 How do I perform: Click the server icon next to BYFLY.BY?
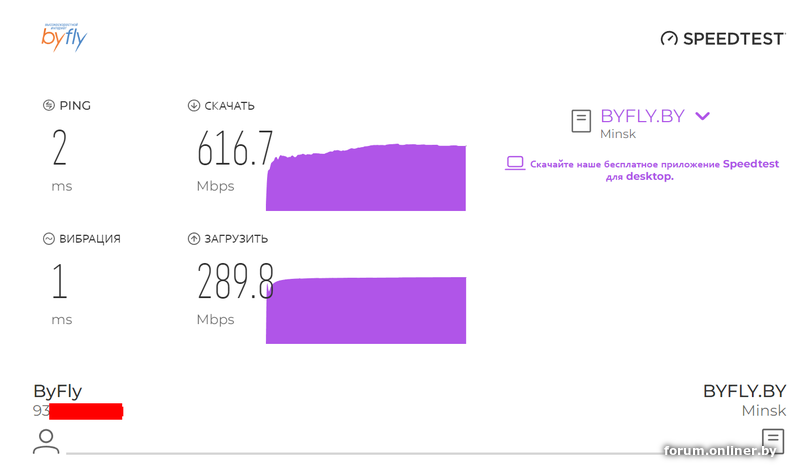tap(581, 121)
